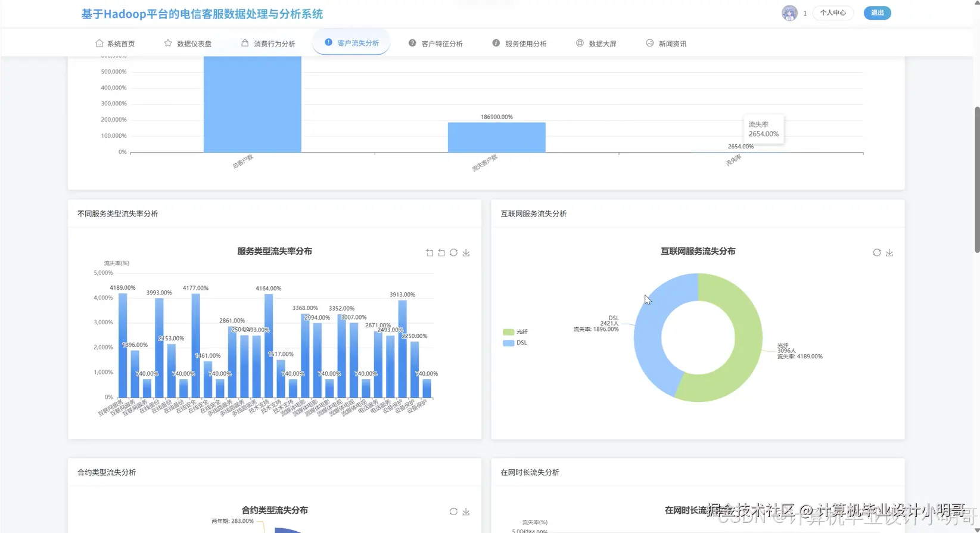Click the 不同服务类型流失率分析 card title
This screenshot has width=980, height=533.
point(117,213)
